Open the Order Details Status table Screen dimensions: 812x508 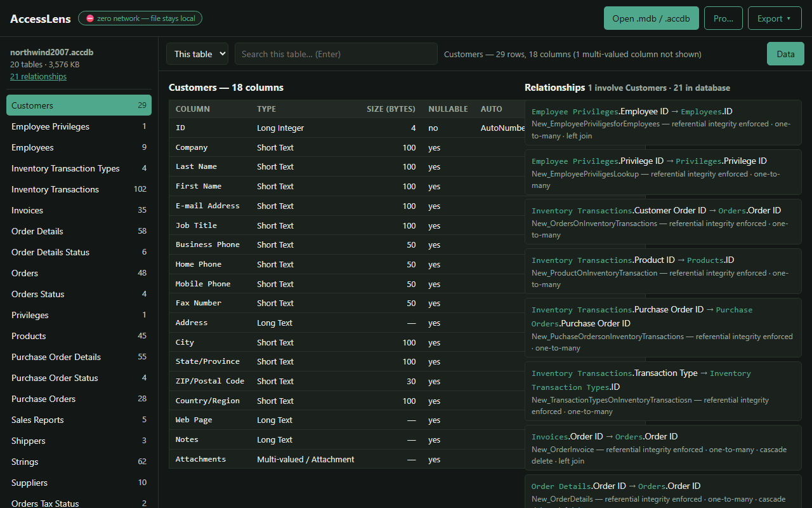coord(79,252)
